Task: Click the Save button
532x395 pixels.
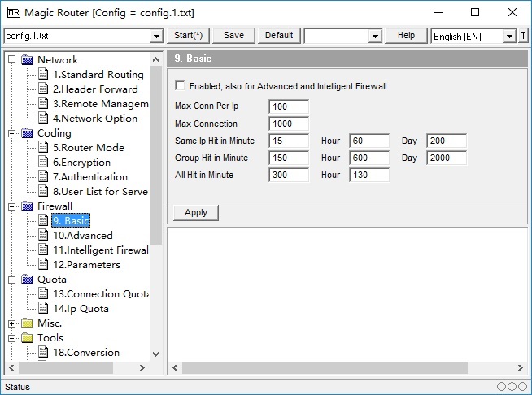Action: (x=233, y=36)
